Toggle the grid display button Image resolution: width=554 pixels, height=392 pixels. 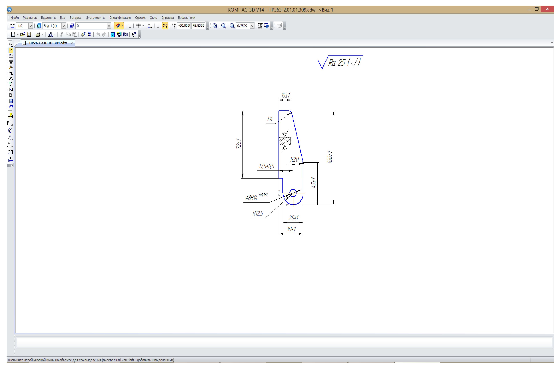[x=138, y=26]
